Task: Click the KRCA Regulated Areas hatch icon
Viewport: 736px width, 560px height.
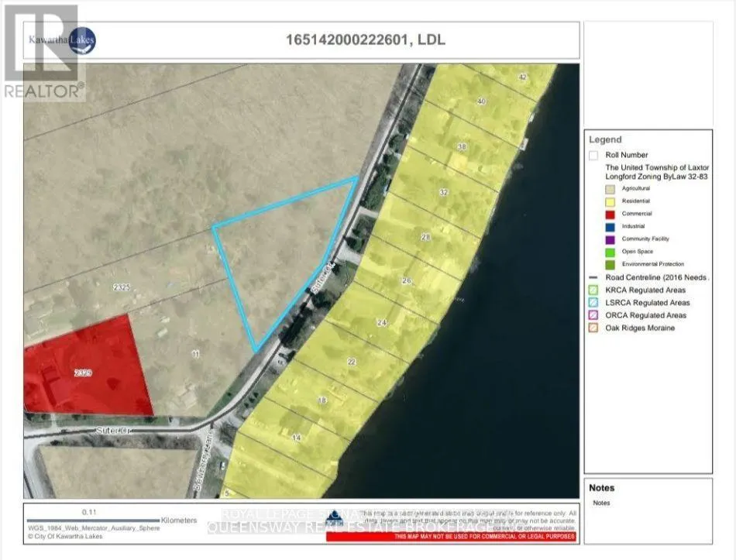Action: [x=593, y=290]
